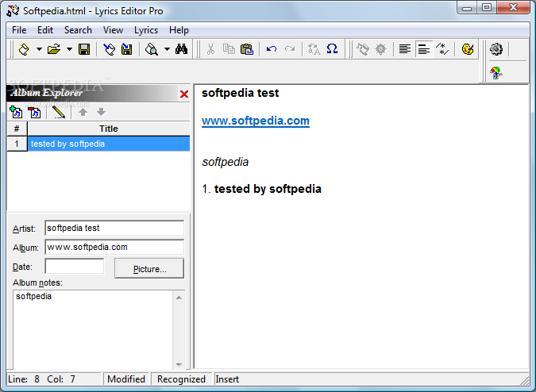Click the # column header
The image size is (536, 392).
tap(17, 129)
